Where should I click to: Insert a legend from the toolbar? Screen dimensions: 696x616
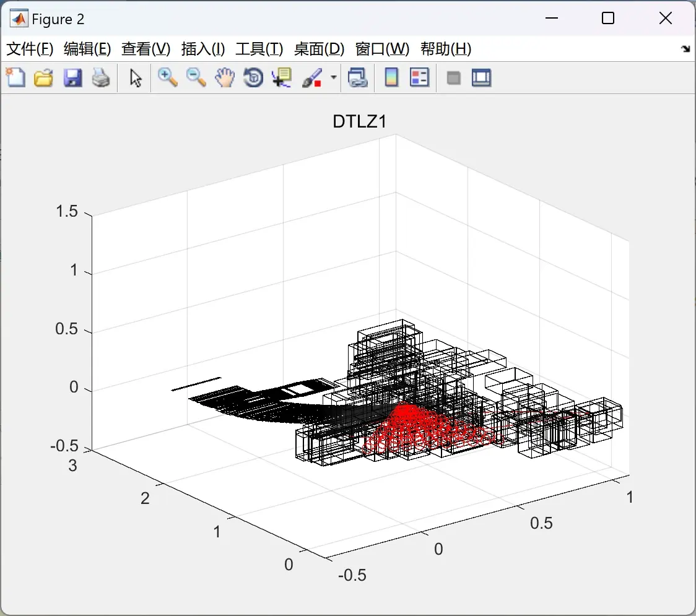419,78
